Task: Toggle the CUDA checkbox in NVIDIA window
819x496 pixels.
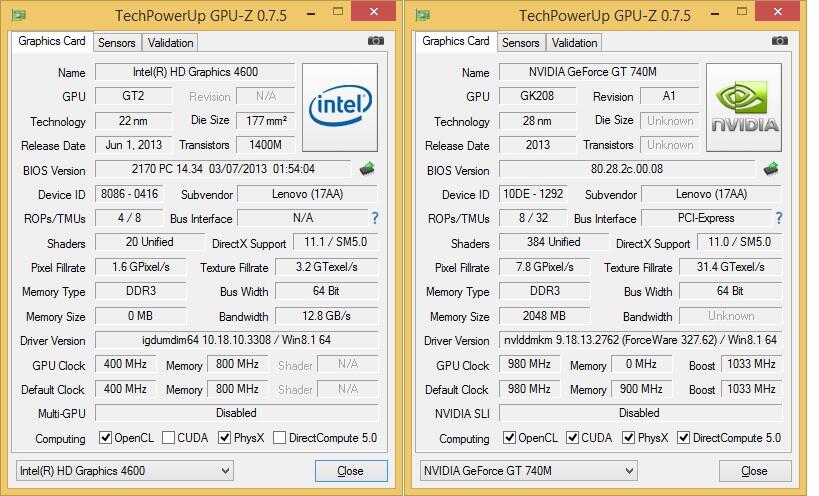Action: (x=572, y=438)
